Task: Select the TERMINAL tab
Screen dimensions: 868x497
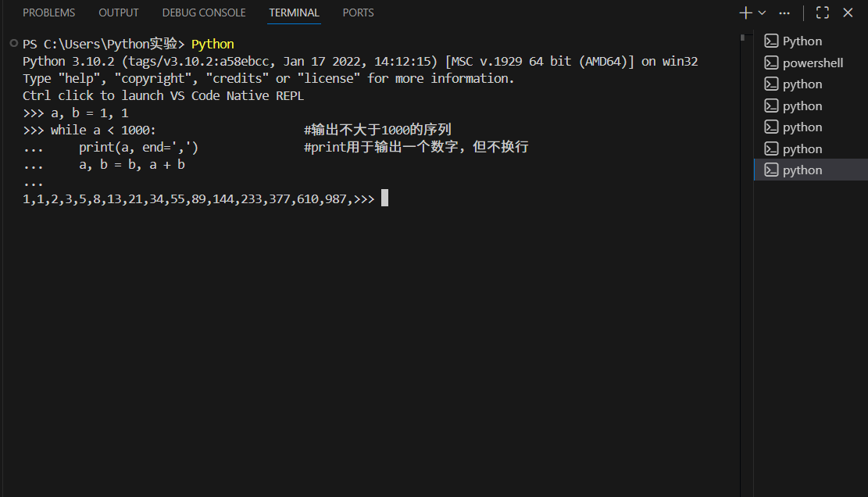Action: tap(294, 13)
